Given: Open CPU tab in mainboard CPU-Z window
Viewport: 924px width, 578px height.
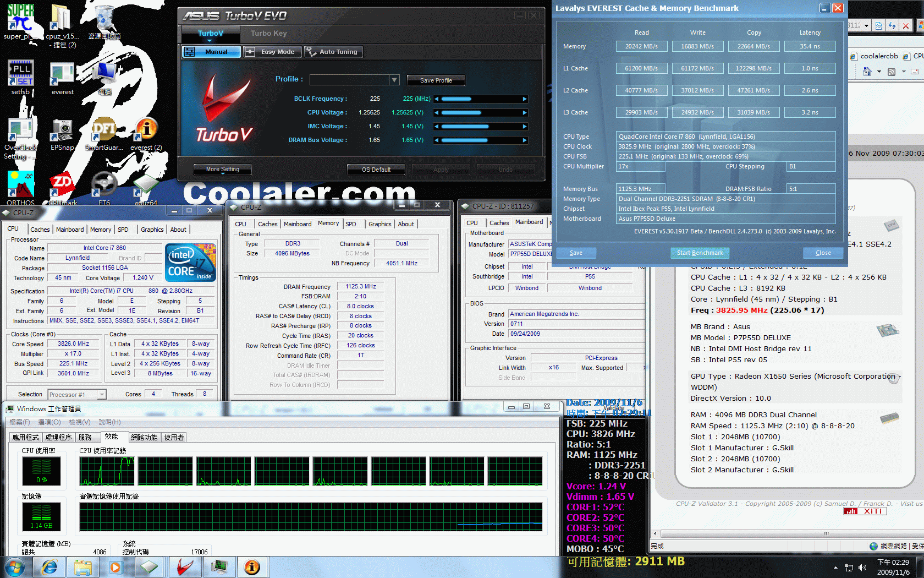Looking at the screenshot, I should pos(472,223).
